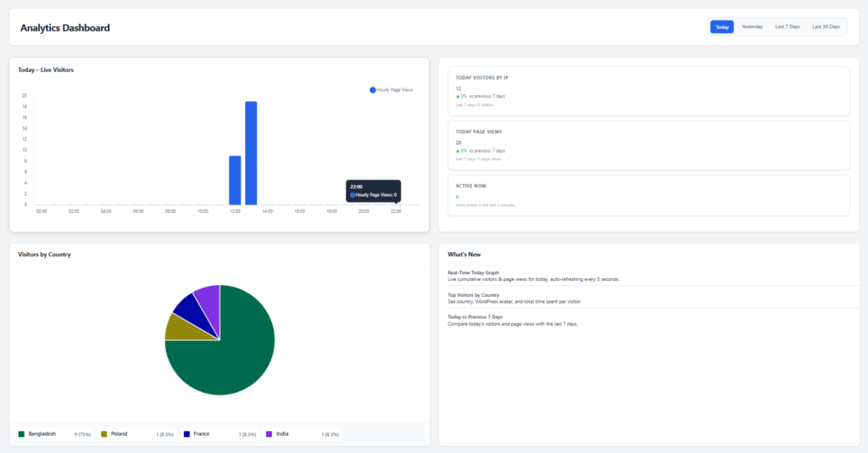
Task: Select the olive Poland pie slice
Action: click(180, 327)
